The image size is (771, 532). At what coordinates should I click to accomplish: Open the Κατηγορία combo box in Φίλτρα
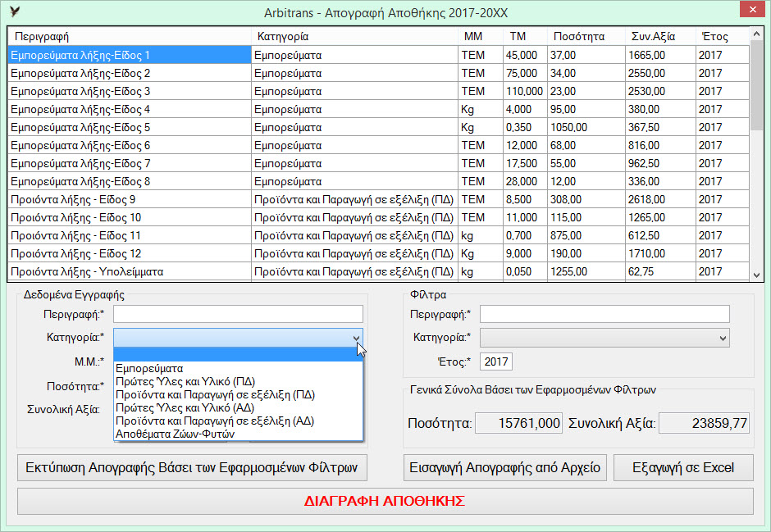pos(604,338)
